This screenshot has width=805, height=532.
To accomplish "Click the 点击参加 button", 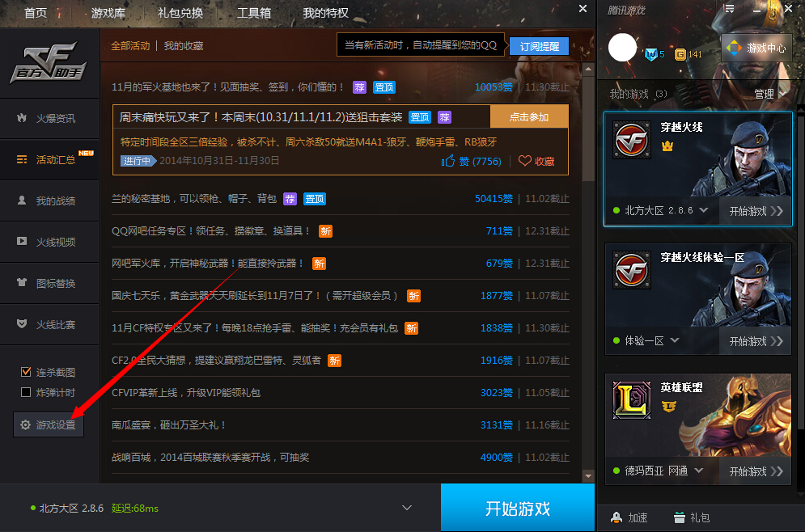I will [529, 117].
